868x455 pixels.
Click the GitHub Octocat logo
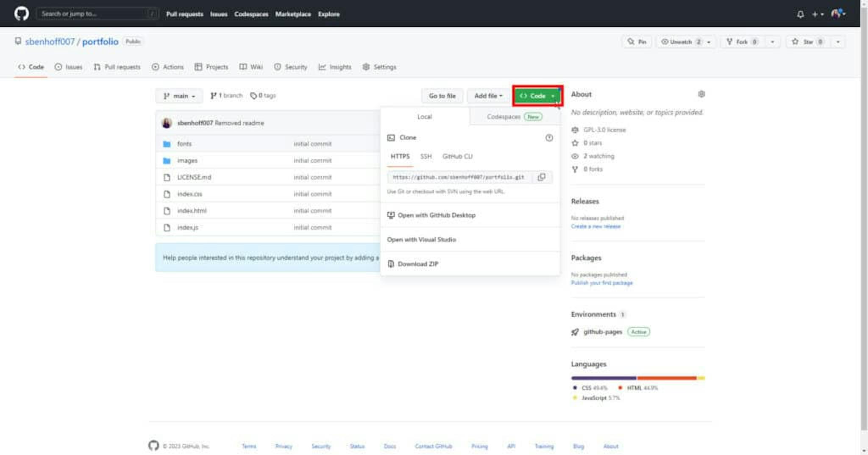pos(21,14)
